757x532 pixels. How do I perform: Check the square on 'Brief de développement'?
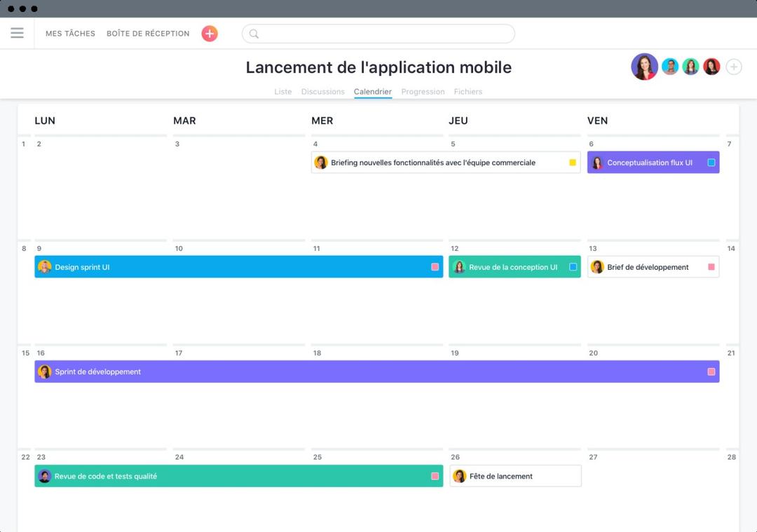click(x=709, y=266)
